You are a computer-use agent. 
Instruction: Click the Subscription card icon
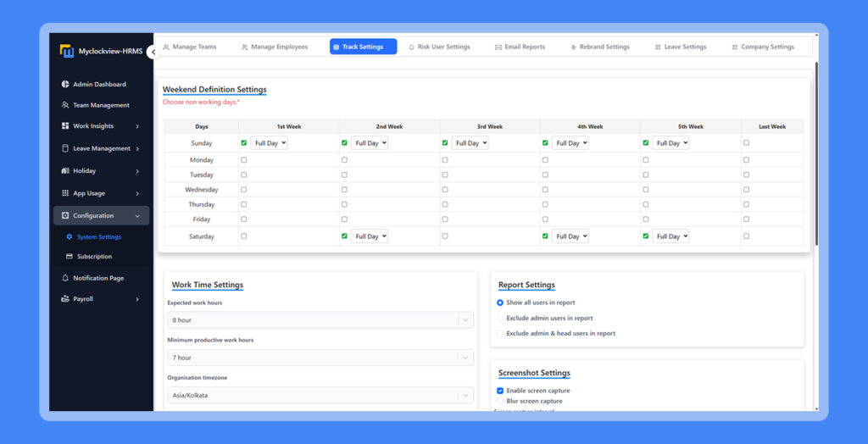click(70, 257)
